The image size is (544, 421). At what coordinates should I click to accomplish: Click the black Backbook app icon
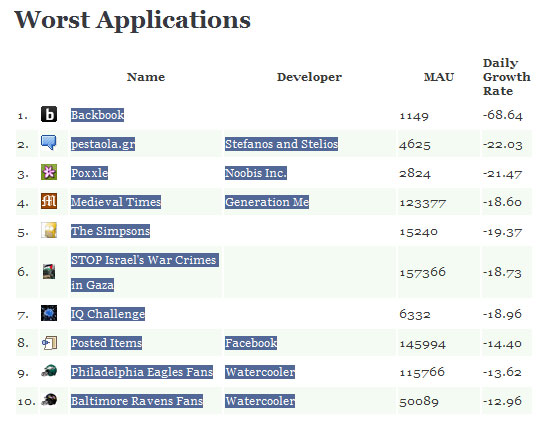click(x=49, y=114)
